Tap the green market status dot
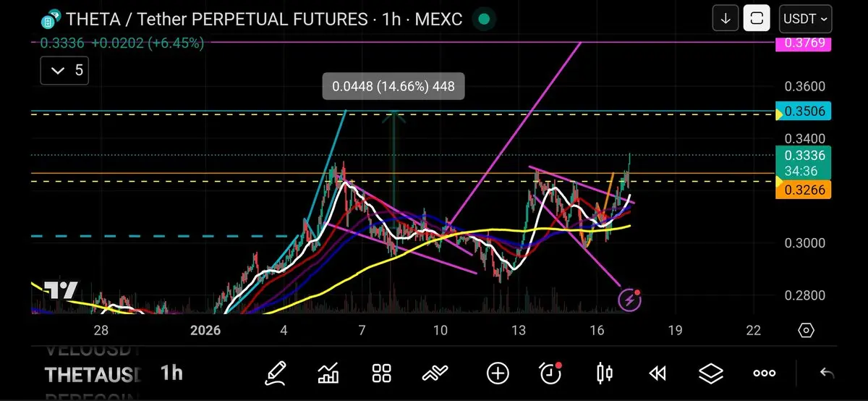This screenshot has width=868, height=401. [485, 19]
